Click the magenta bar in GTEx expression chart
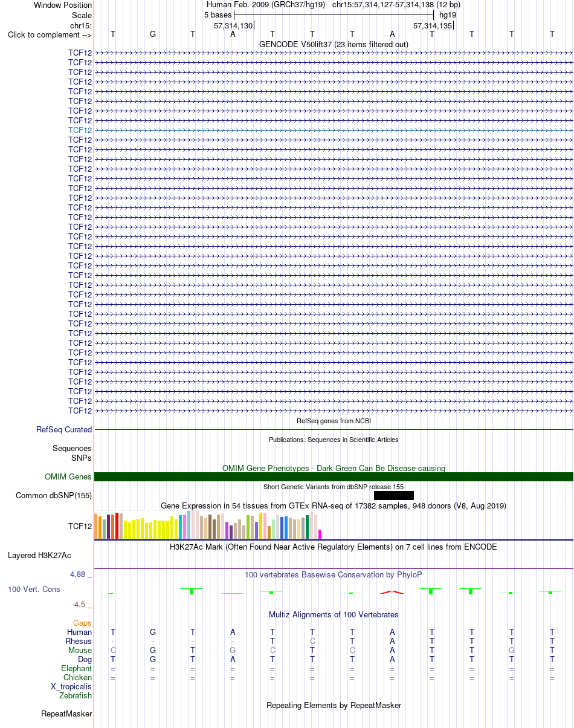 pos(320,534)
